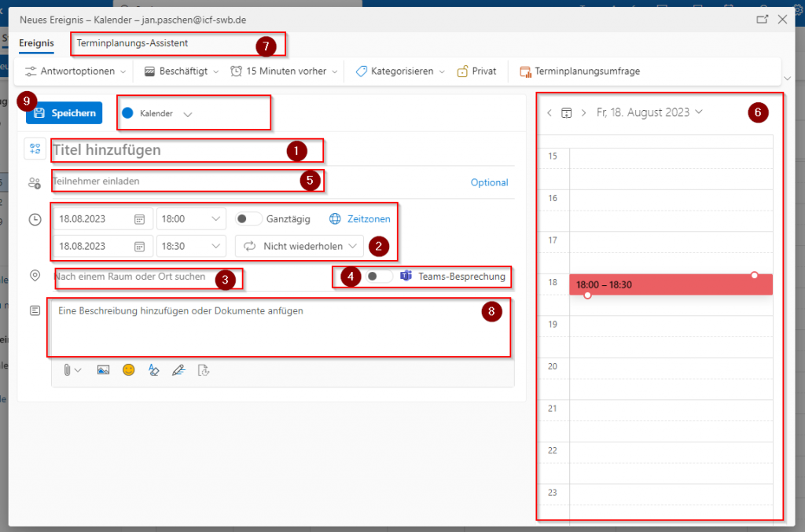Viewport: 805px width, 532px height.
Task: Go to the previous day in the calendar
Action: pos(550,113)
